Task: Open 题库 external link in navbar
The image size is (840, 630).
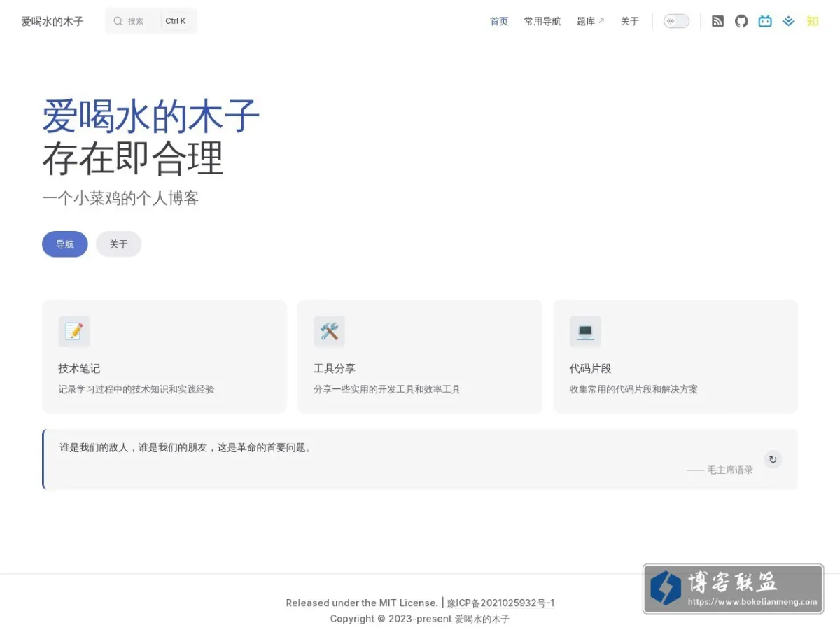Action: (590, 21)
